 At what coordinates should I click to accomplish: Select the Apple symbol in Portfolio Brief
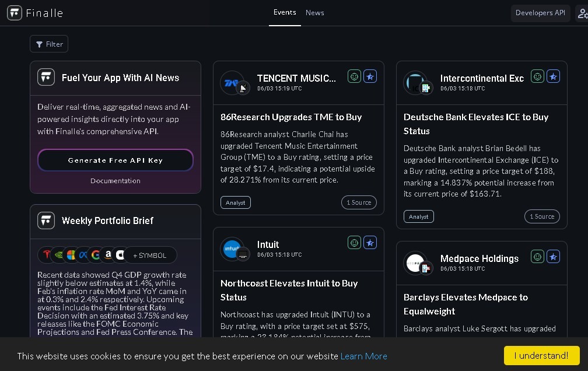(x=120, y=255)
